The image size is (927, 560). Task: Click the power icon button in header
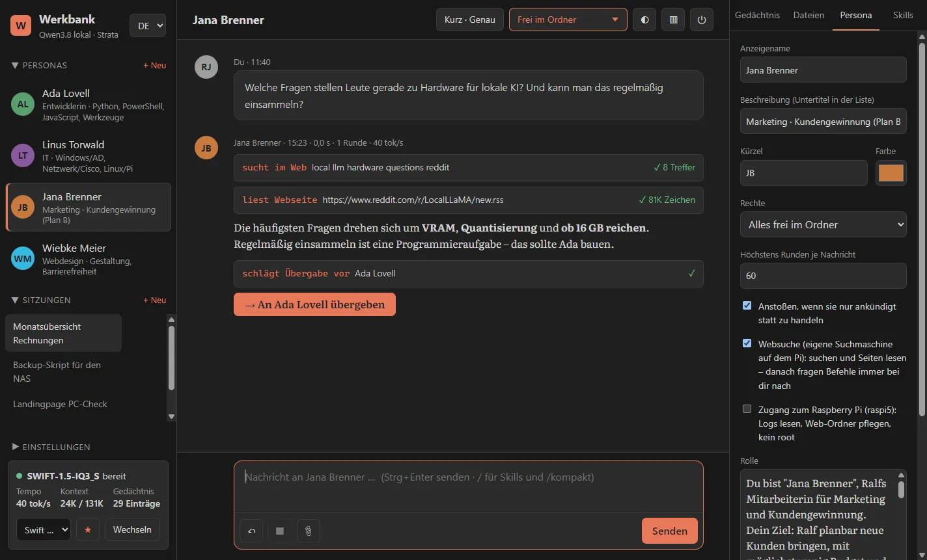click(x=702, y=20)
